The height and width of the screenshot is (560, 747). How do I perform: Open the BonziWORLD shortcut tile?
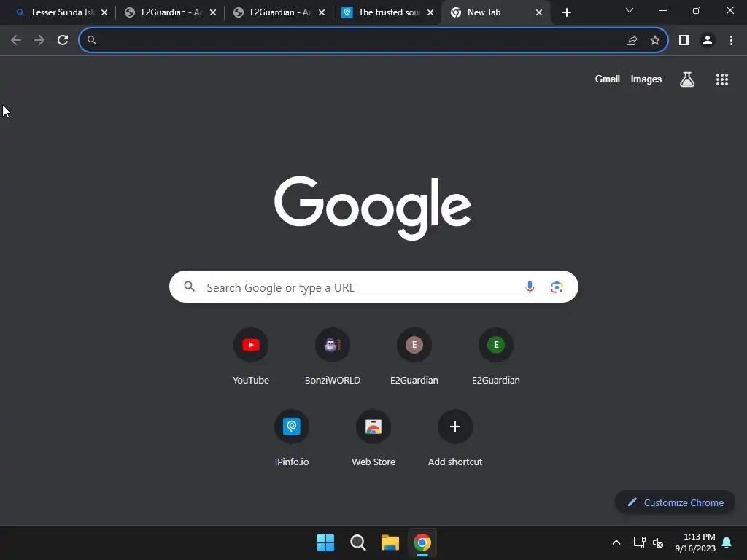click(x=333, y=356)
